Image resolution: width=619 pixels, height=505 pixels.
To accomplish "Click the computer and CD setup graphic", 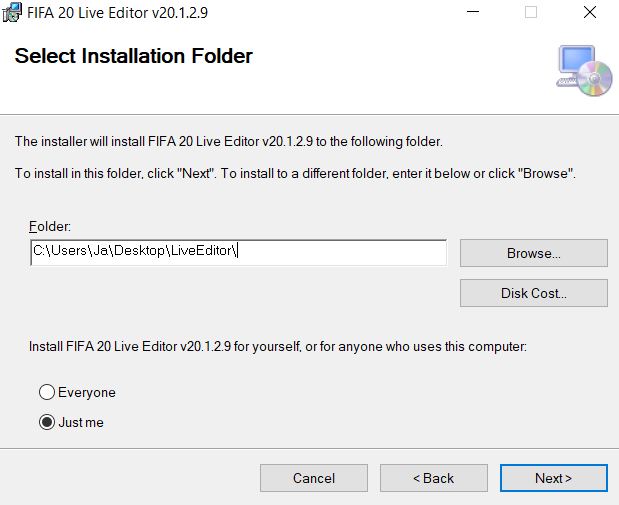I will (584, 71).
